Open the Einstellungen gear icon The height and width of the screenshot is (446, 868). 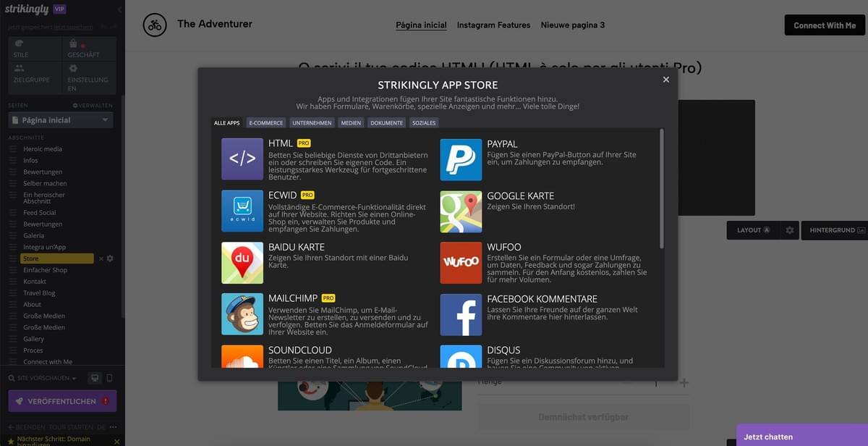point(74,68)
